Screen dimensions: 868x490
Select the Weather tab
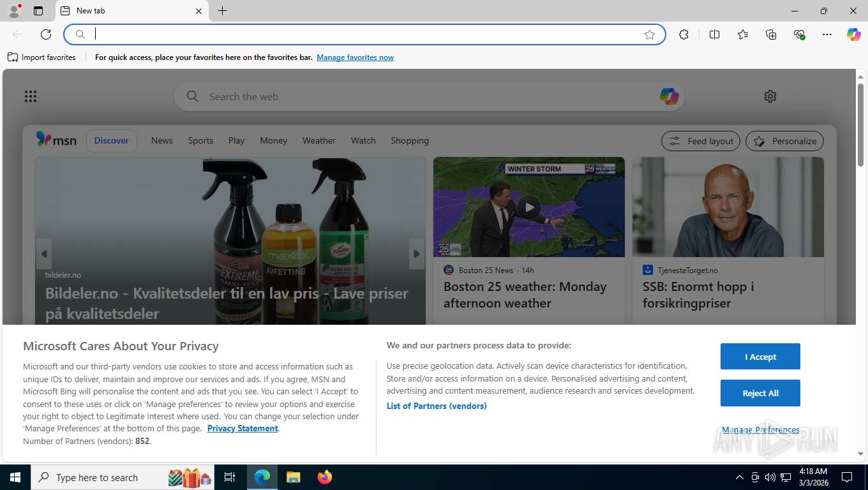(x=319, y=140)
